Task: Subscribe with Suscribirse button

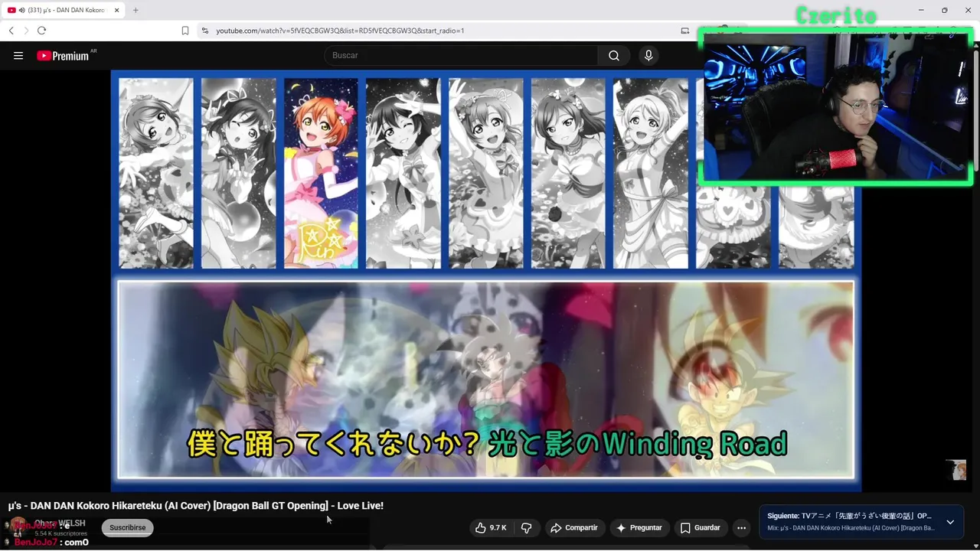Action: pos(128,527)
